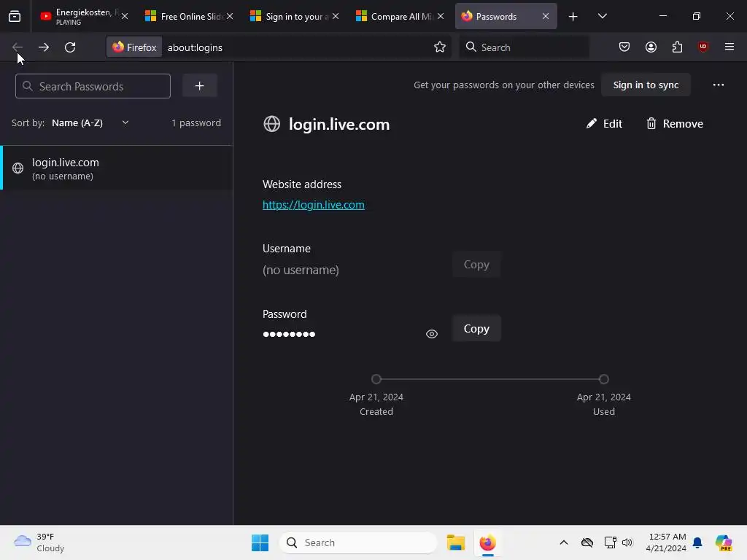747x560 pixels.
Task: Open the Firefox account icon
Action: 651,47
